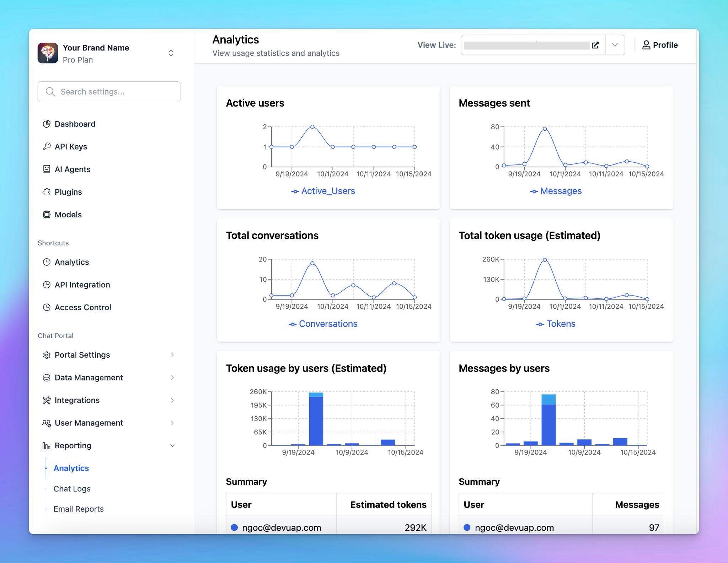Focus the Search settings input field

point(109,92)
